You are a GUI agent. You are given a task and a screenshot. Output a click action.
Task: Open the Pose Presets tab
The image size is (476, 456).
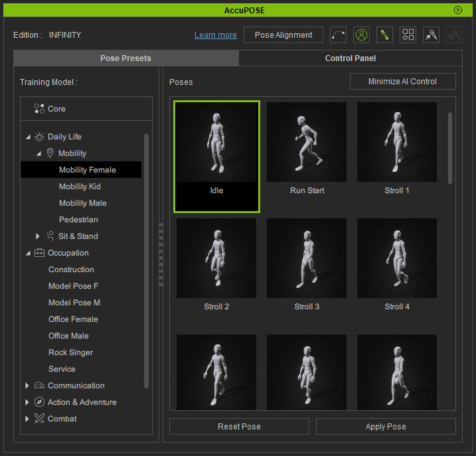126,58
